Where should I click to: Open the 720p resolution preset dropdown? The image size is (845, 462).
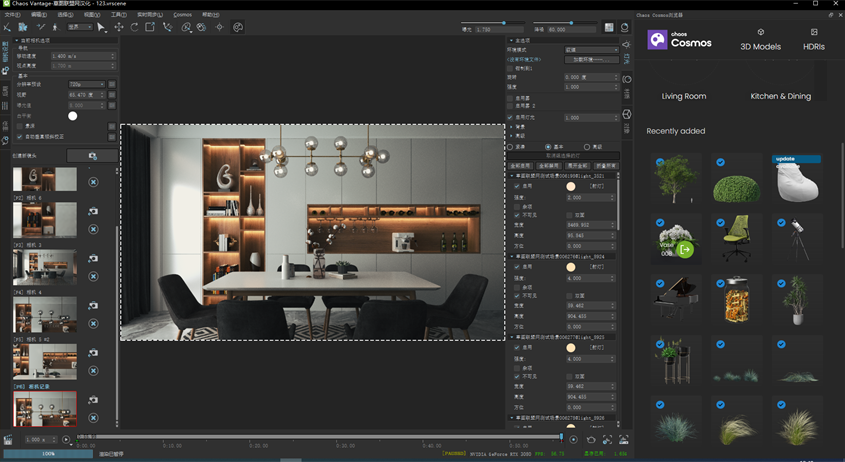pyautogui.click(x=89, y=84)
